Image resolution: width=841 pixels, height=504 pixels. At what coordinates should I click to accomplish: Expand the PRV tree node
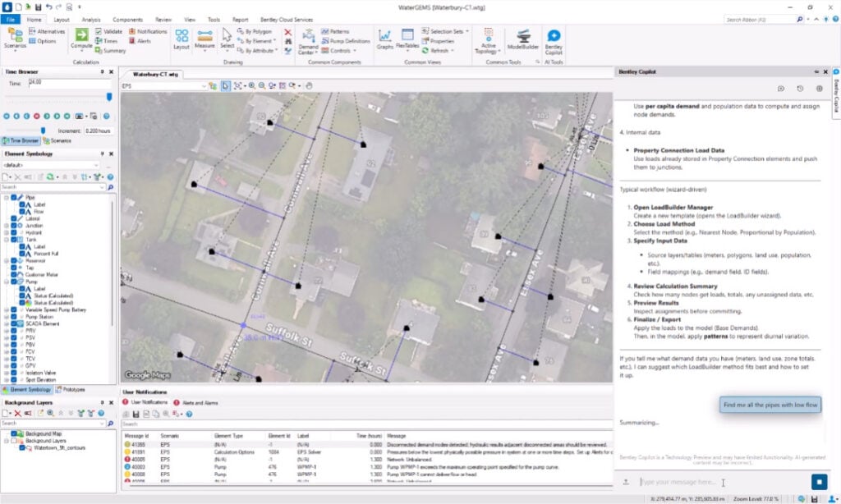pos(7,331)
